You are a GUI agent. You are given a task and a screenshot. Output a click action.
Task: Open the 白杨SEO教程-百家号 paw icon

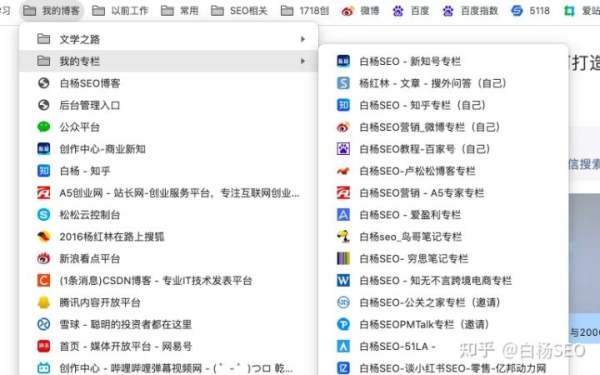pos(343,149)
